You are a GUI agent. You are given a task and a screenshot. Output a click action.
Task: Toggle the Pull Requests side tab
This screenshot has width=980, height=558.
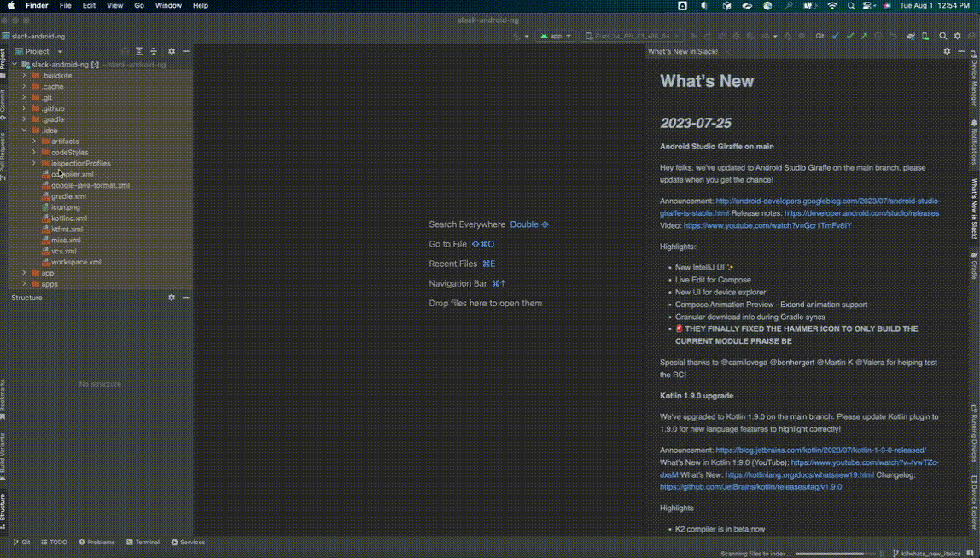point(3,155)
